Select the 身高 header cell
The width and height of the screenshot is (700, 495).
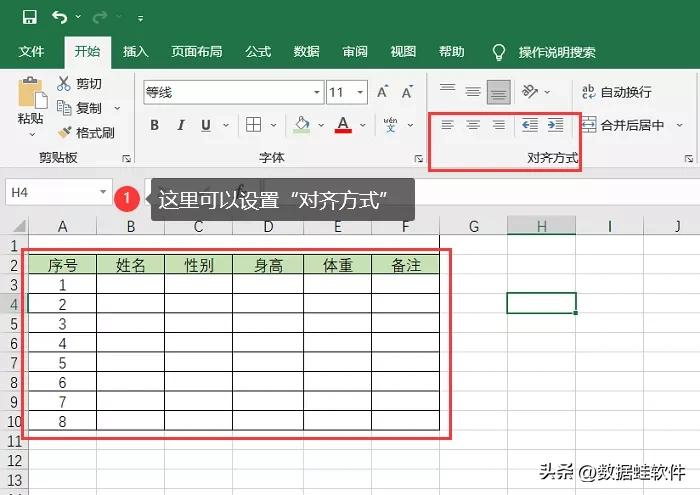(267, 265)
